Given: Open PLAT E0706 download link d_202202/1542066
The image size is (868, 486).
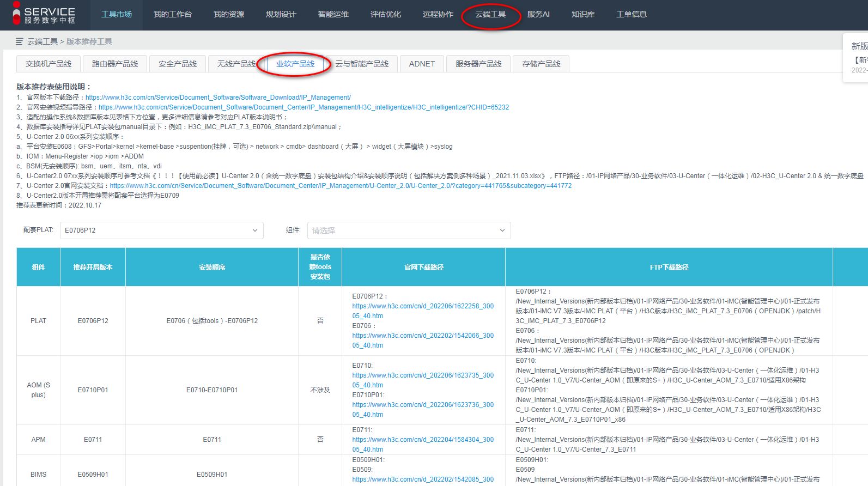Looking at the screenshot, I should [x=423, y=341].
